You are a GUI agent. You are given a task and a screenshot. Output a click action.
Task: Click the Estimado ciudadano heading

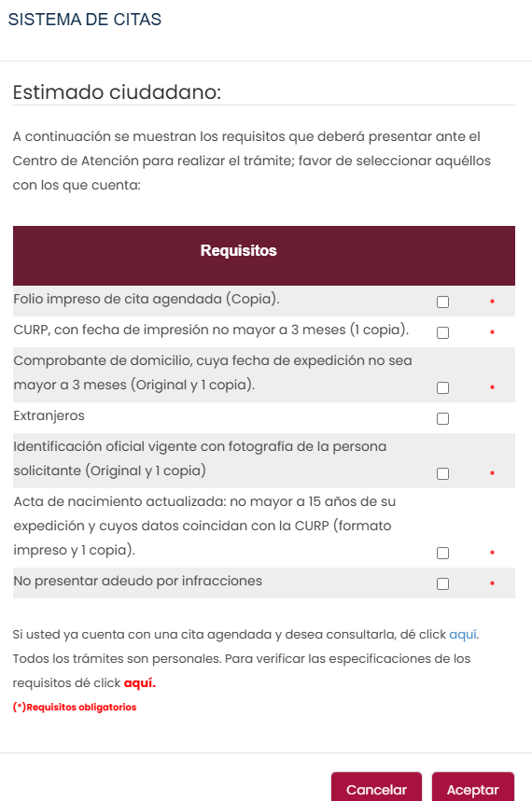(x=117, y=92)
